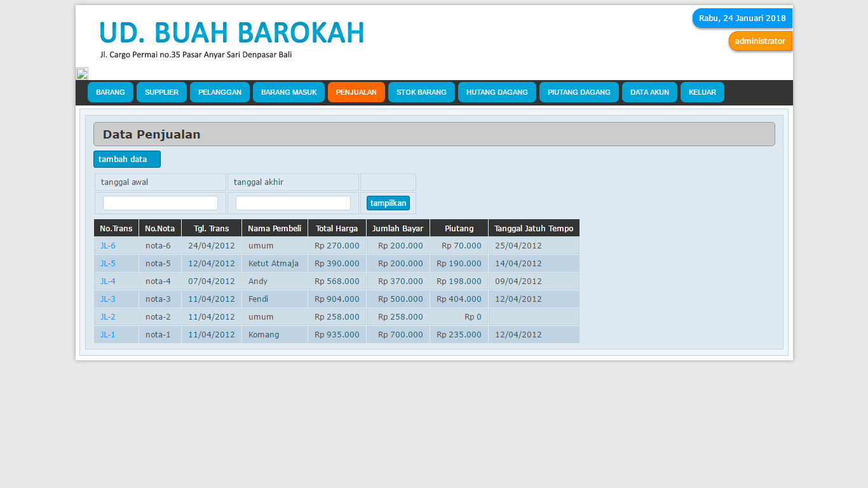Click piutang Rp 70.000 cell
This screenshot has width=868, height=488.
(459, 246)
